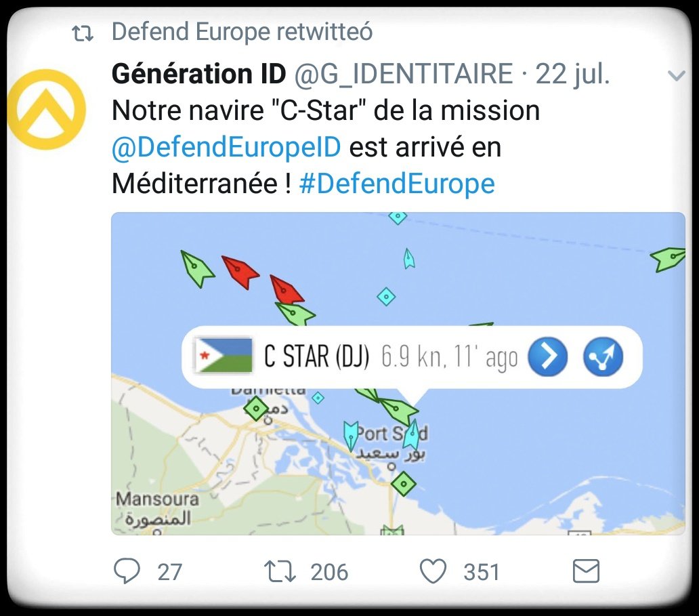699x616 pixels.
Task: Expand the tweet options chevron
Action: click(677, 76)
